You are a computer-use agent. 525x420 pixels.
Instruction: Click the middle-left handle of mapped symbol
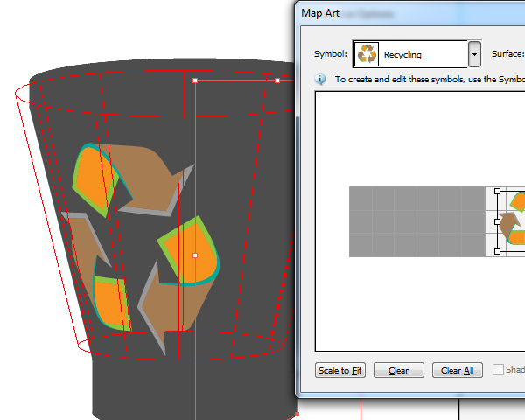pyautogui.click(x=498, y=221)
